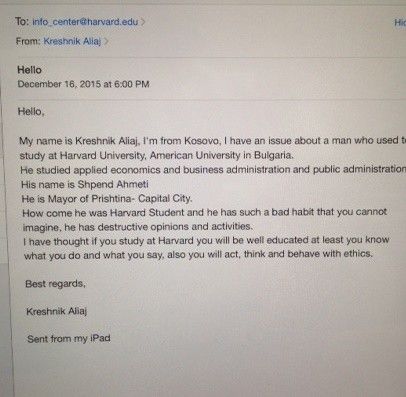Click the To: label in header
Viewport: 406px width, 397px height.
coord(22,22)
